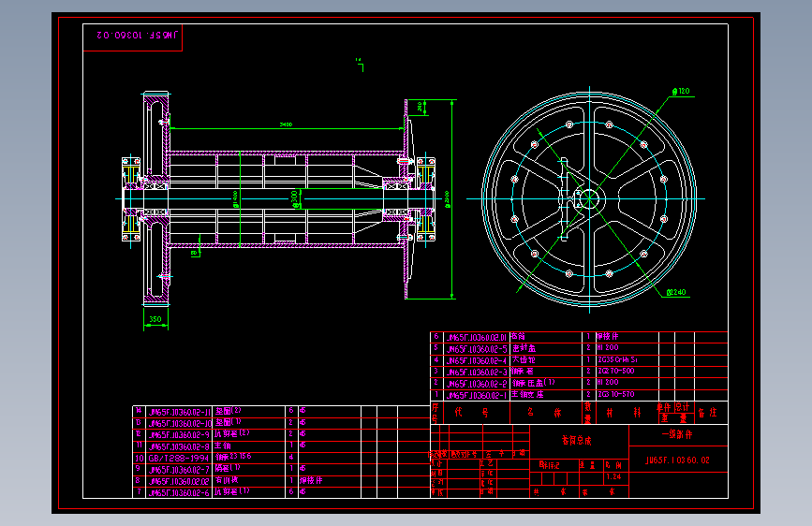Click the 代号 column header
812x526 pixels.
point(471,413)
